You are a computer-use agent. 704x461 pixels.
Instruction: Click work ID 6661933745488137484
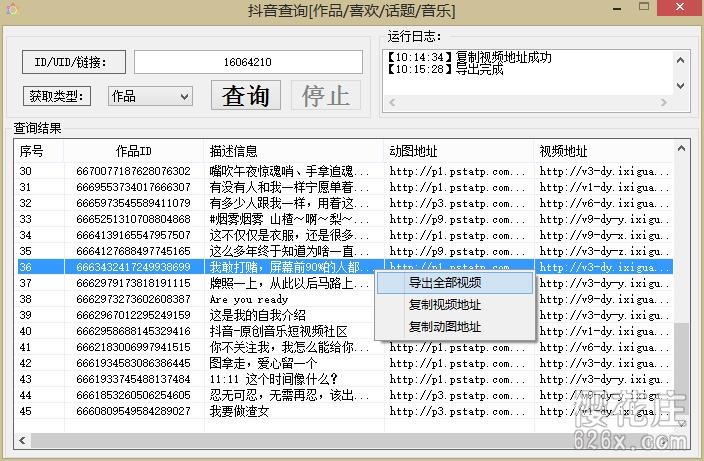pos(133,379)
